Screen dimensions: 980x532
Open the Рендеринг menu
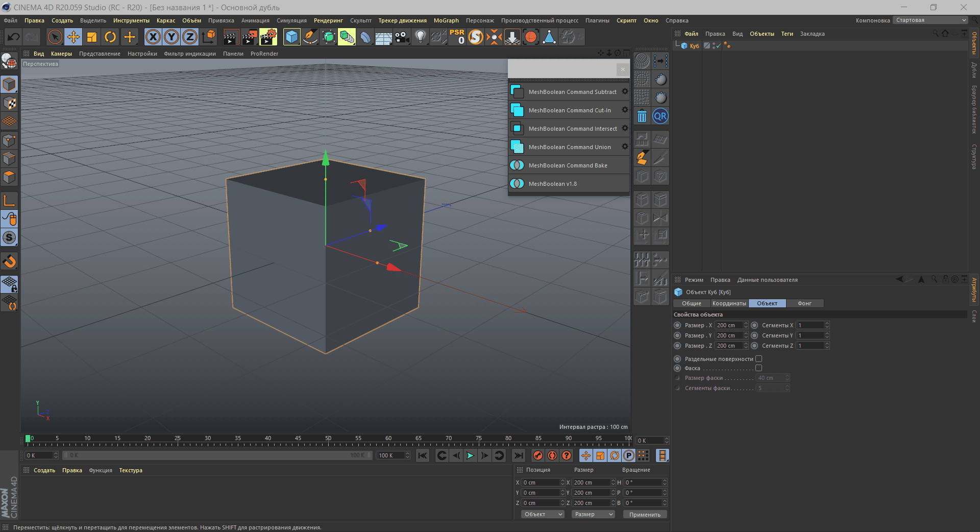328,20
